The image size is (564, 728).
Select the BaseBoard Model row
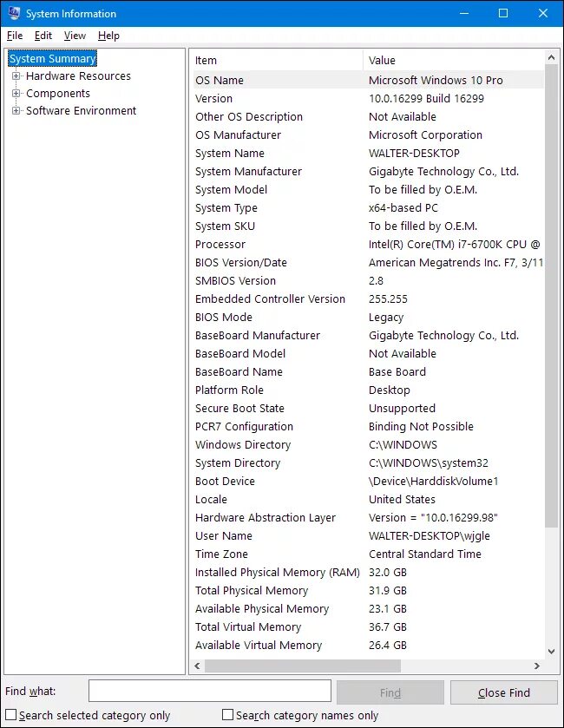pyautogui.click(x=368, y=353)
